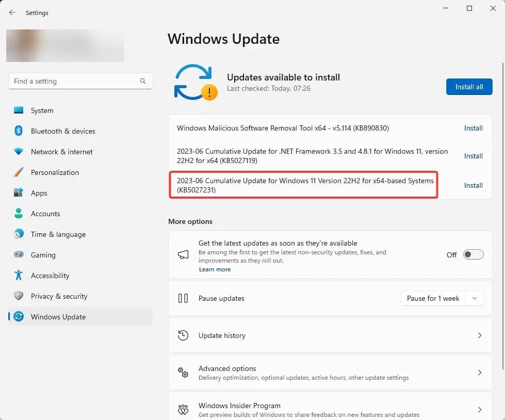
Task: Click the System monitor icon
Action: click(x=19, y=110)
